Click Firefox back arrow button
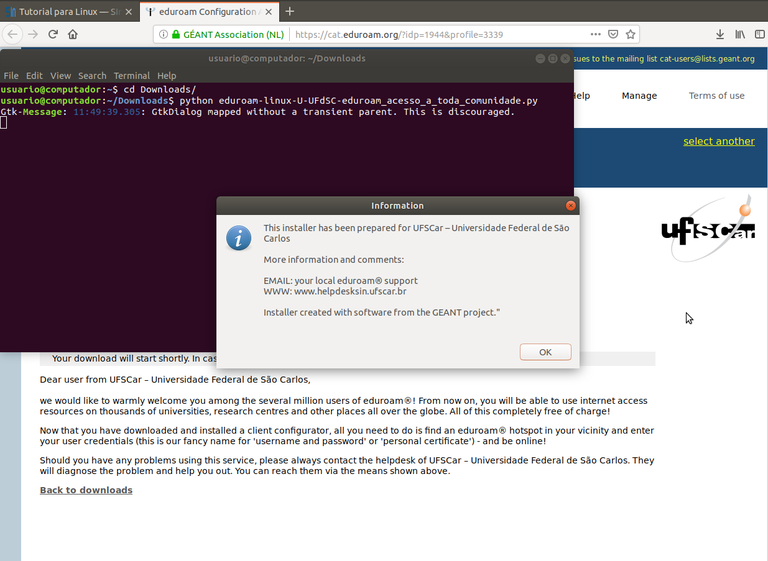The image size is (768, 561). [x=12, y=34]
